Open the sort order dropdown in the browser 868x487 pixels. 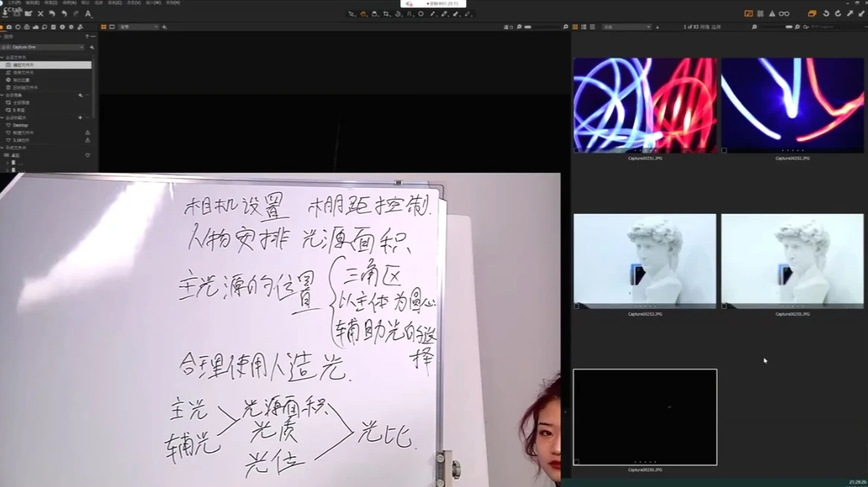coord(628,27)
